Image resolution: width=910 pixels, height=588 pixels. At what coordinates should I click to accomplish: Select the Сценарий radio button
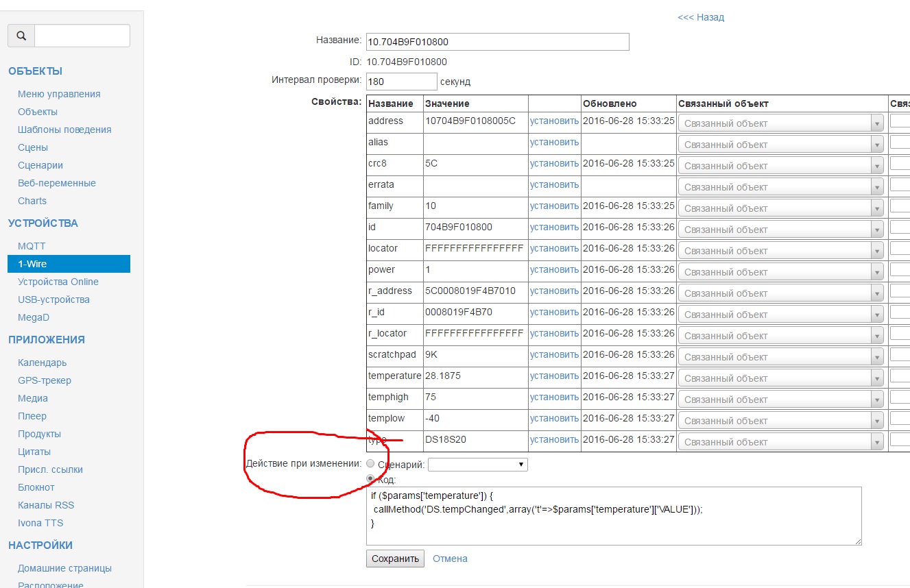tap(371, 464)
